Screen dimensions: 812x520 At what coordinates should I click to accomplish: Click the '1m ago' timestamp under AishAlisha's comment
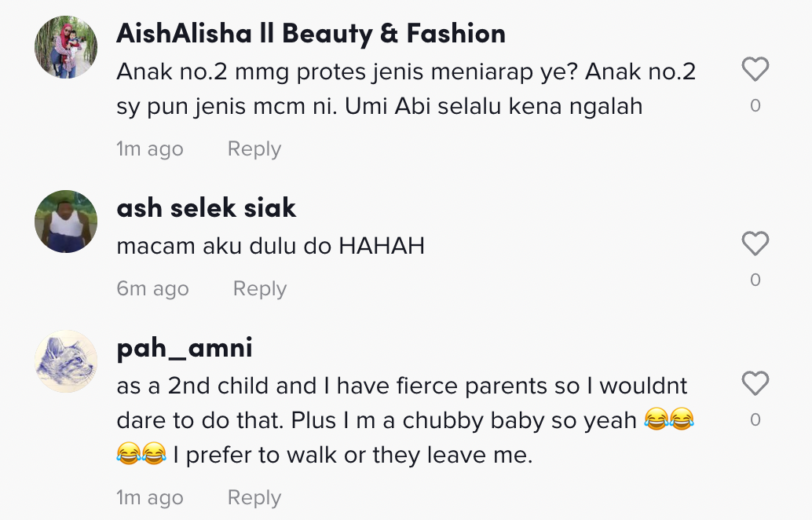(149, 149)
